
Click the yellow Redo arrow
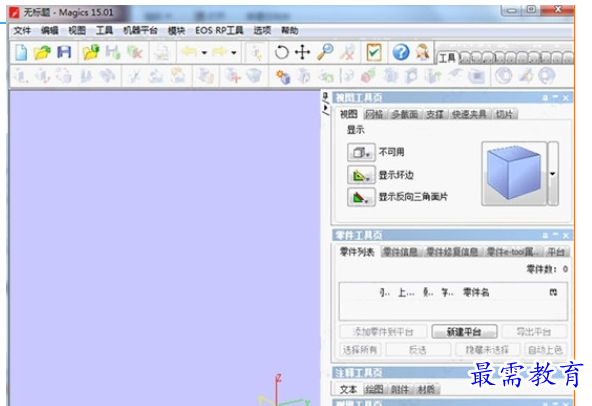pos(220,52)
